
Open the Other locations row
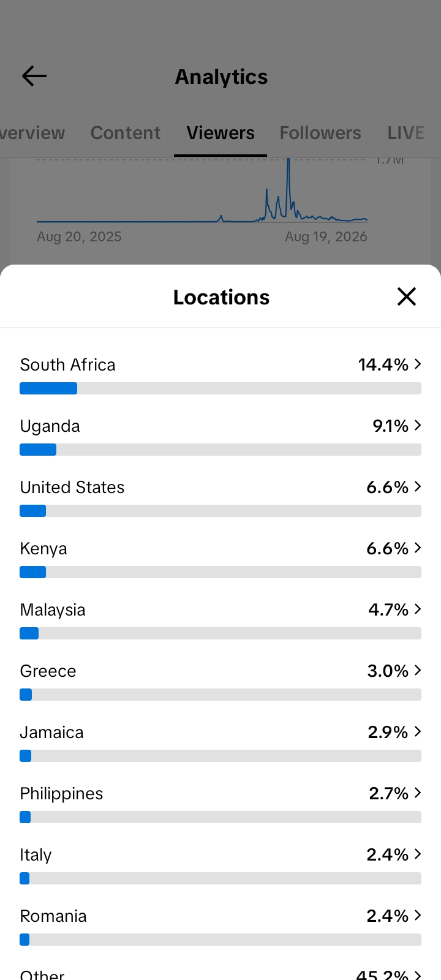pyautogui.click(x=221, y=974)
